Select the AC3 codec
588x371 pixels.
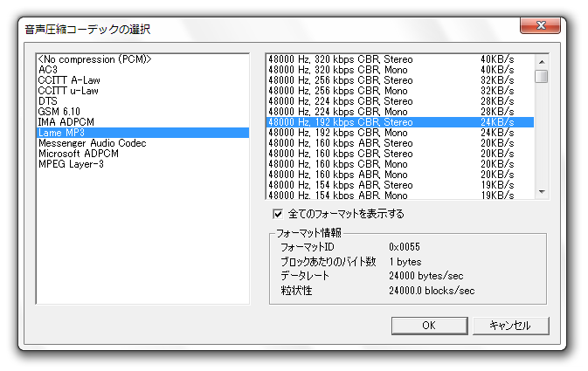142,70
